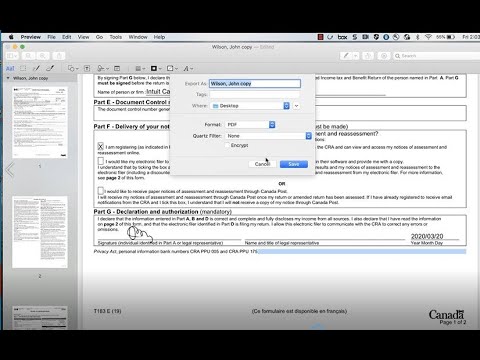Click the signature drawing in Part G
Screen dimensions: 480x360
[x=140, y=233]
